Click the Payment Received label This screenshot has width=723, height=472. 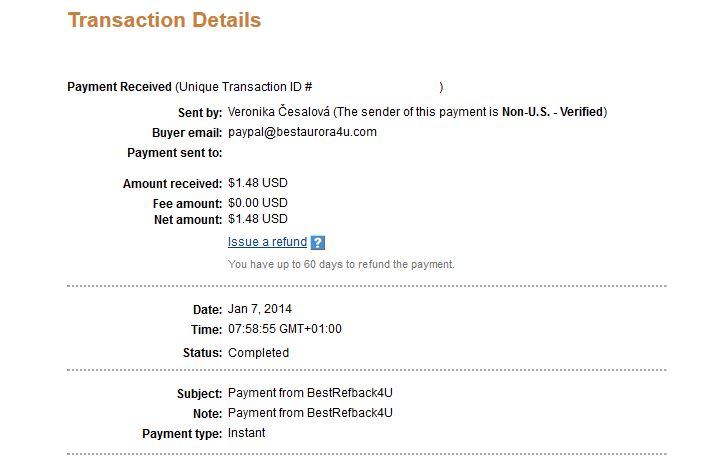tap(119, 87)
